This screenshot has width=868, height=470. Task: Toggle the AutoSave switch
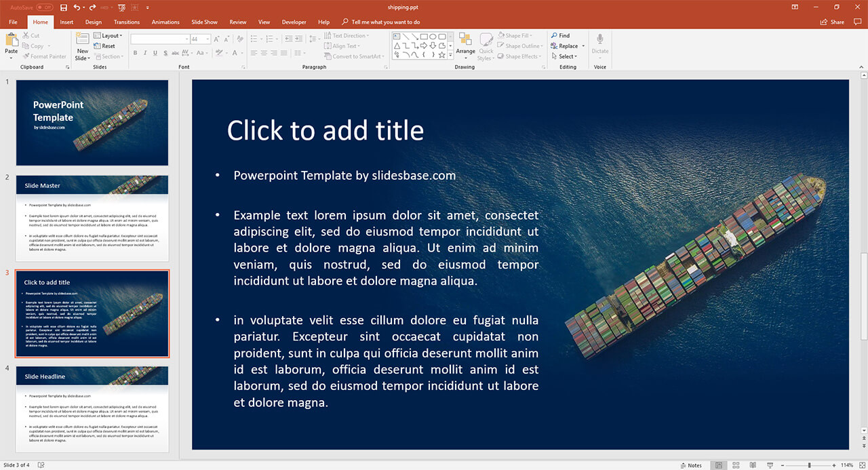(x=45, y=7)
